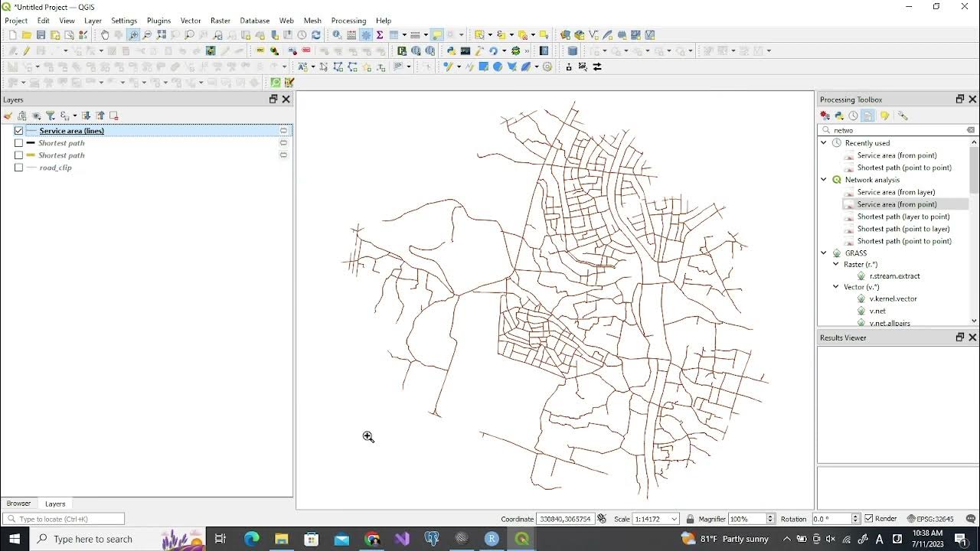Screen dimensions: 980x551
Task: Create a new project with the toolbar icon
Action: (12, 35)
